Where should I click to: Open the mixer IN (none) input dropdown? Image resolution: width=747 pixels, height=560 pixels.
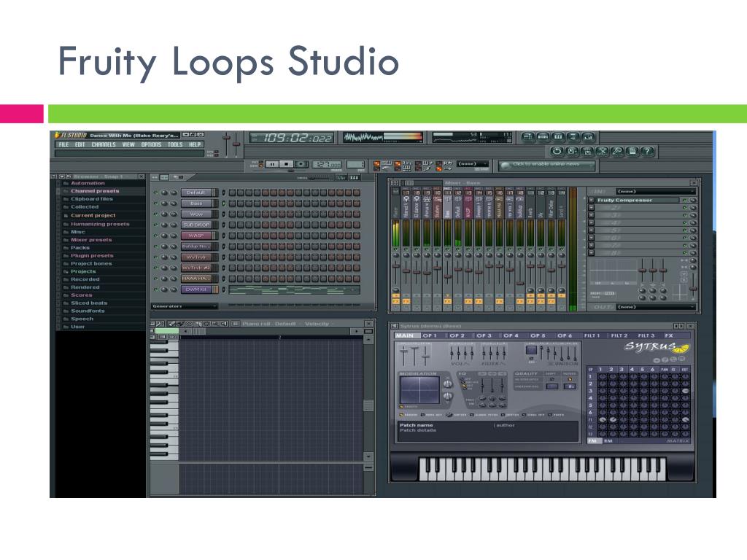pyautogui.click(x=656, y=192)
